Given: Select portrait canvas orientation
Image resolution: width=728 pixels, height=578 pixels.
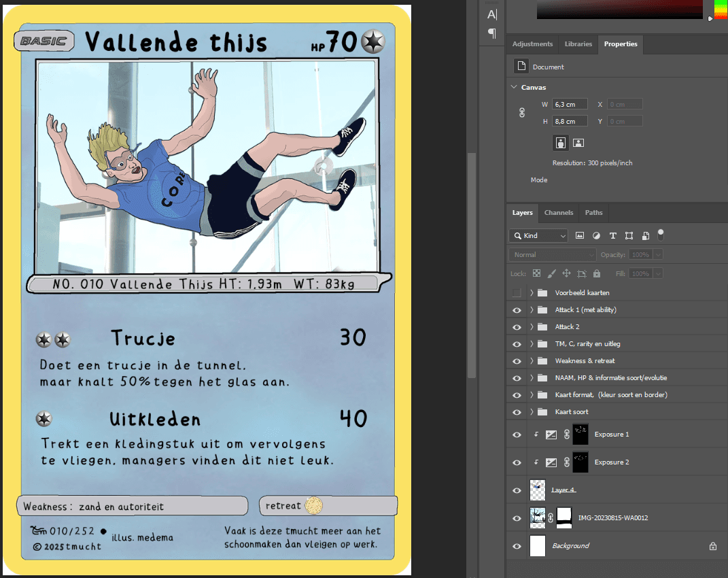Looking at the screenshot, I should tap(561, 143).
